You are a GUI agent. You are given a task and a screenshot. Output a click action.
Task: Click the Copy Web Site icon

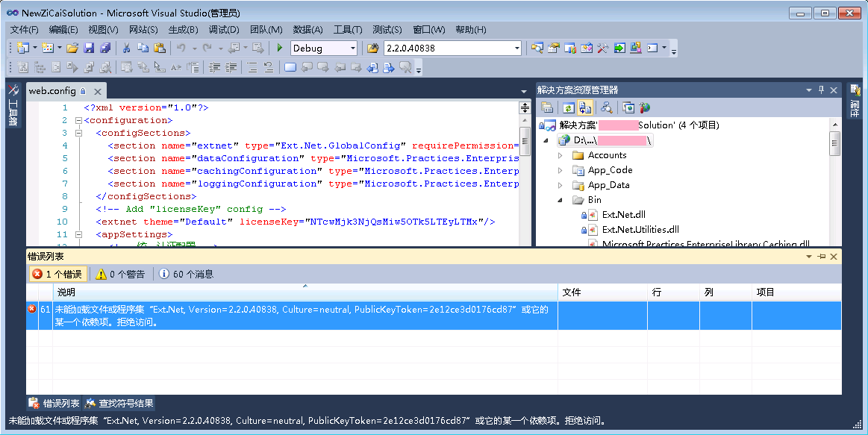tap(628, 107)
